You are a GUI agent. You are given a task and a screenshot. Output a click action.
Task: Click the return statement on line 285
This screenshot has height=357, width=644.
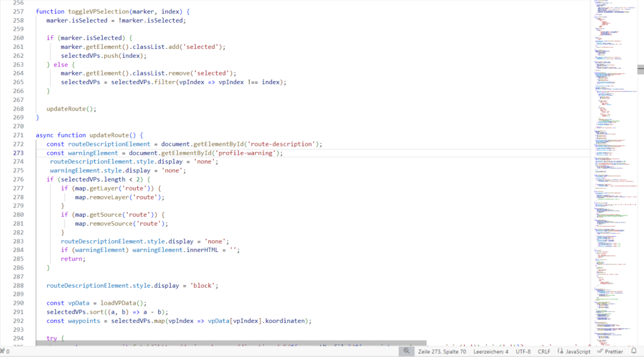click(x=72, y=258)
